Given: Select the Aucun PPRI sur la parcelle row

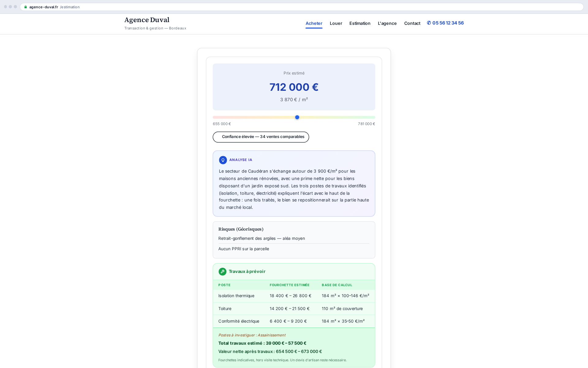Looking at the screenshot, I should tap(294, 249).
